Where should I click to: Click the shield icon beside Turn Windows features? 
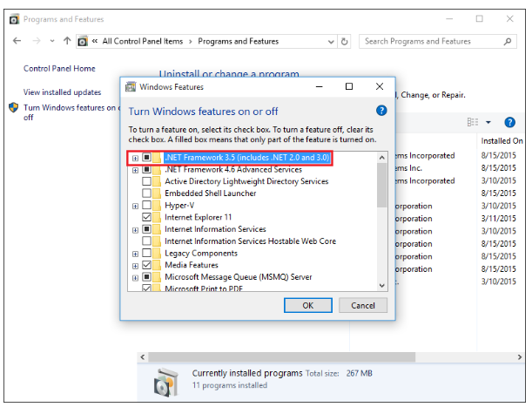(14, 108)
